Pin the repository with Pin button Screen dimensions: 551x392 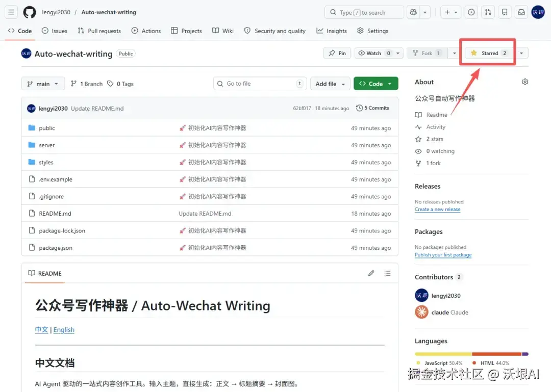(337, 53)
